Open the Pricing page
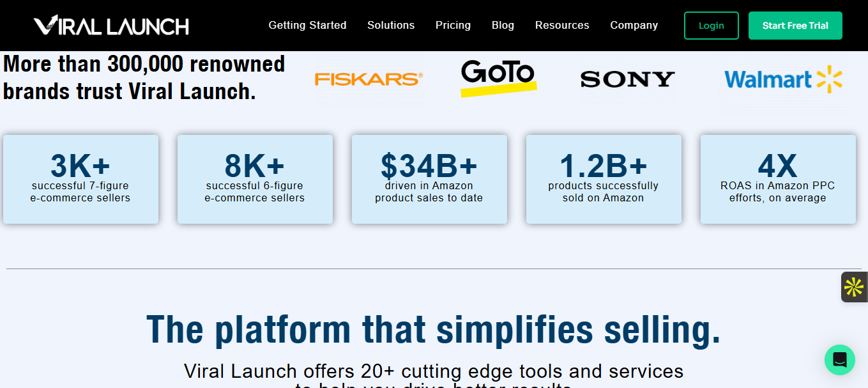Screen dimensions: 868x388 click(x=453, y=26)
